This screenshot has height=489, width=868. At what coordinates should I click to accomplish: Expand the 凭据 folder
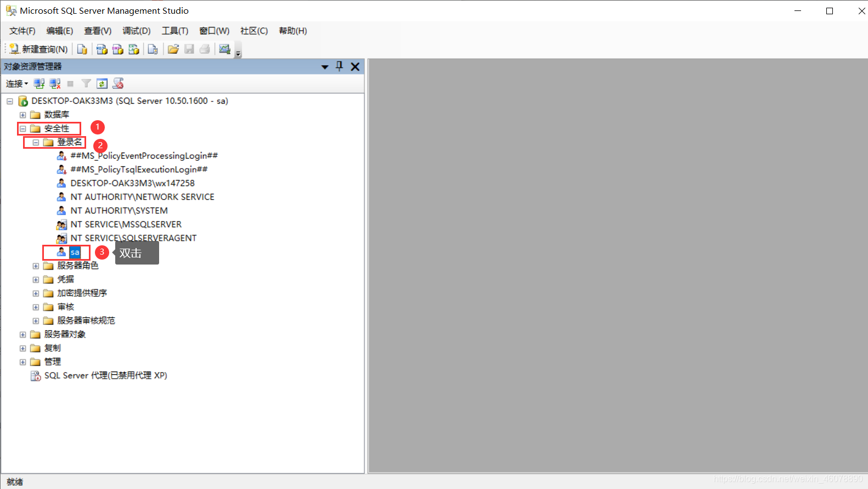pyautogui.click(x=36, y=279)
